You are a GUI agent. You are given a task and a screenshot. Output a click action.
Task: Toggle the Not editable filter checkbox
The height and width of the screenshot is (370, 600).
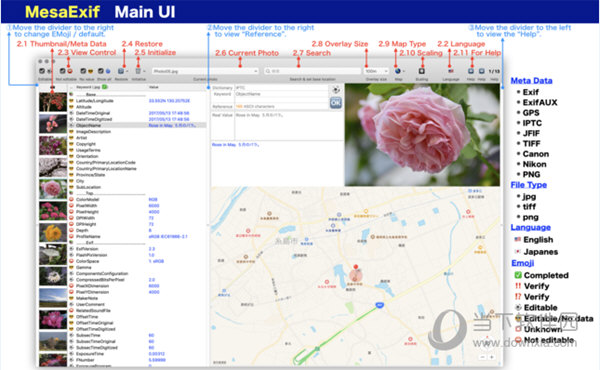click(x=62, y=71)
